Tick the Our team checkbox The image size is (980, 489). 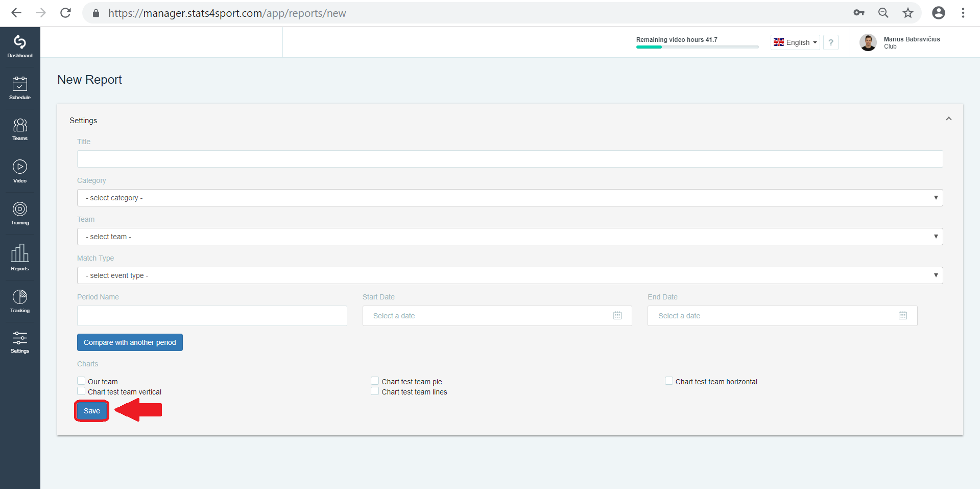81,381
